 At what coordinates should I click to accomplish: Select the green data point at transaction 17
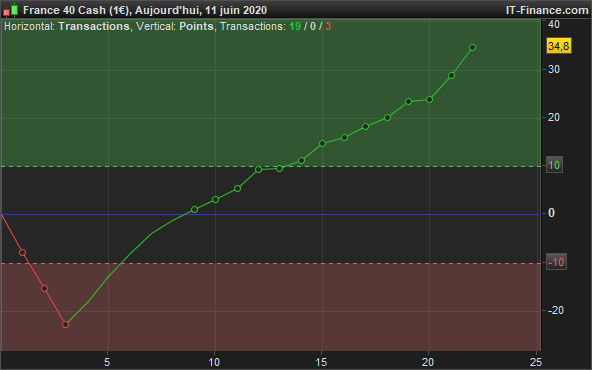point(365,126)
